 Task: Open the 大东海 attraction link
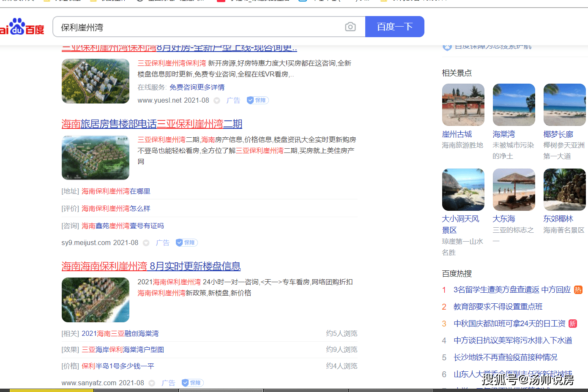pos(504,219)
